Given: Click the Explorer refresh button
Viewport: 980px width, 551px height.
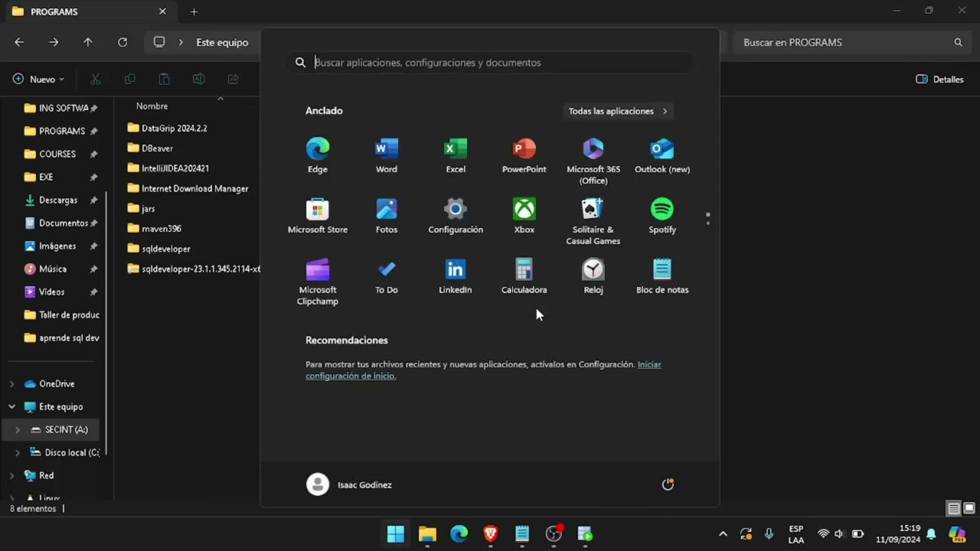Looking at the screenshot, I should (x=122, y=42).
